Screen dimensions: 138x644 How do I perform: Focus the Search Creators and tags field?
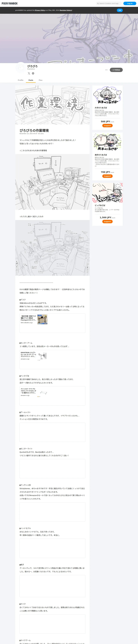[x=108, y=4]
